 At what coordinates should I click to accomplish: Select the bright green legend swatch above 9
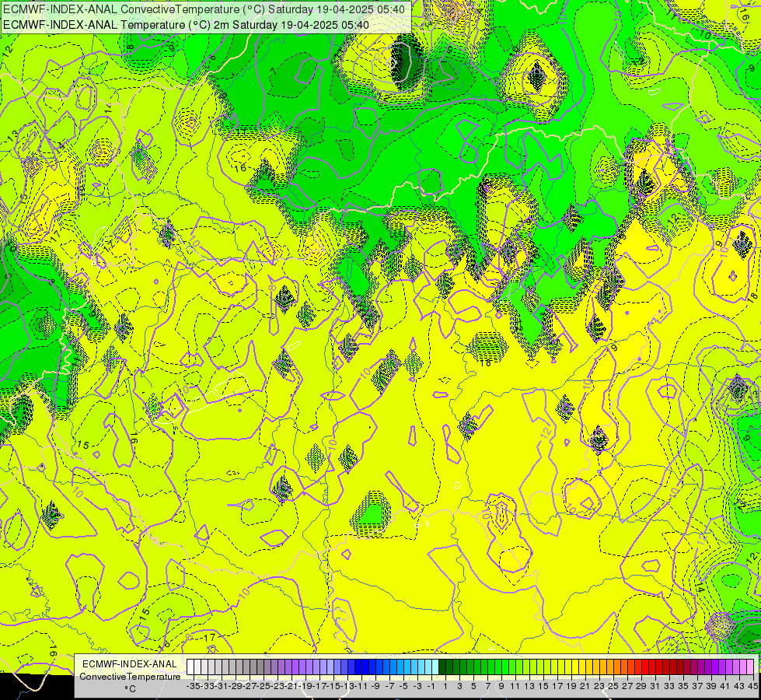coord(498,667)
